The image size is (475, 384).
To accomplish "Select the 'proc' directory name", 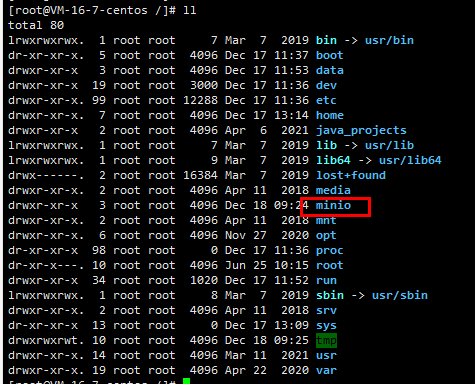I will pyautogui.click(x=330, y=251).
